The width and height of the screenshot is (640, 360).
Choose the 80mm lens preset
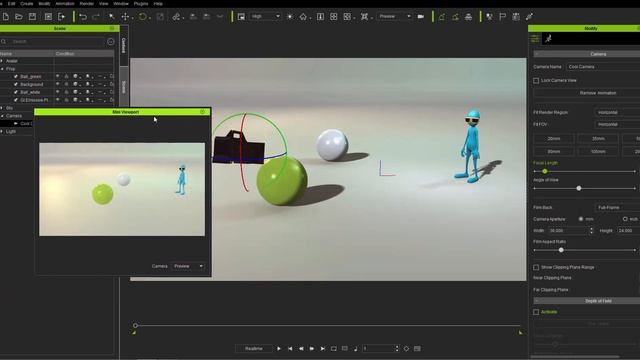tap(553, 151)
